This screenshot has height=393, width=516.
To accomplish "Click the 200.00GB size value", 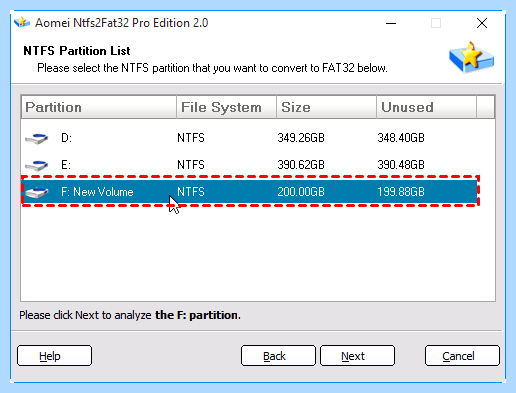I will [301, 192].
